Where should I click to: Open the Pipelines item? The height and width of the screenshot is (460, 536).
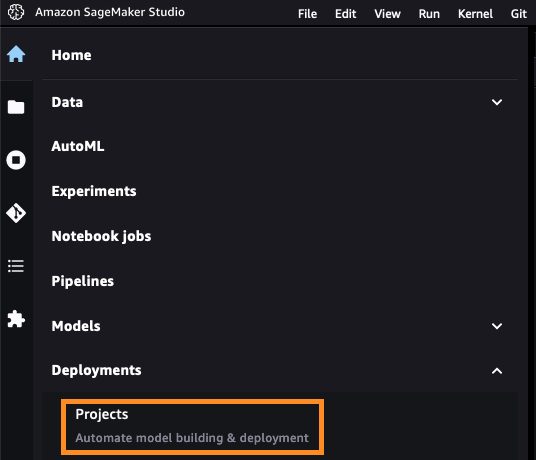point(82,281)
